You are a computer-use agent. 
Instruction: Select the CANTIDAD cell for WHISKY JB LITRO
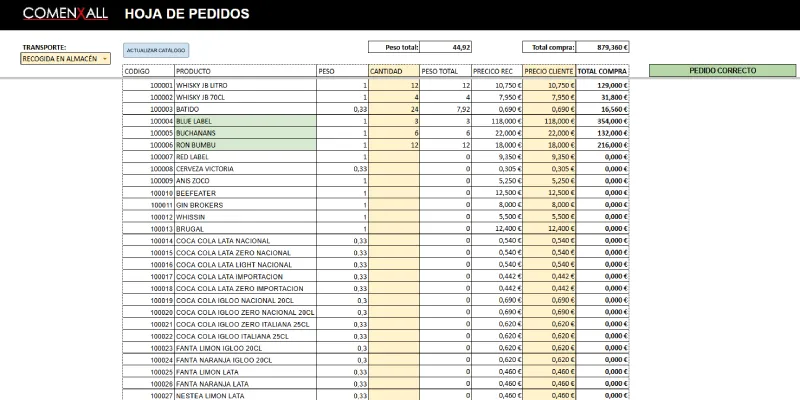(x=394, y=85)
